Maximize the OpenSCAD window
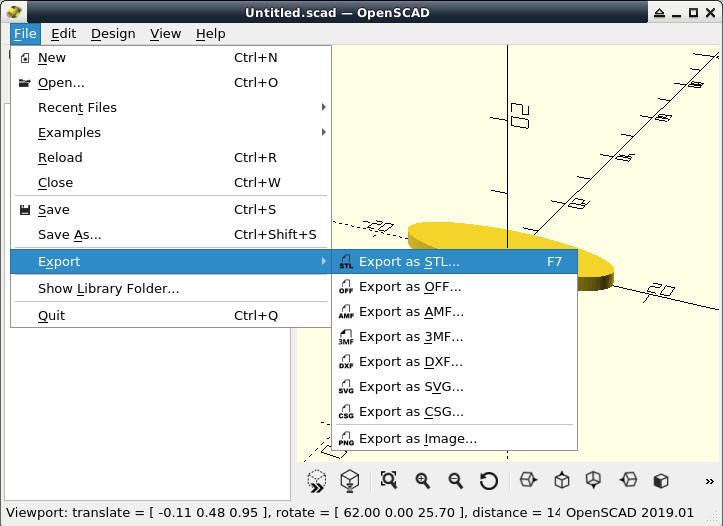The image size is (723, 526). point(693,13)
